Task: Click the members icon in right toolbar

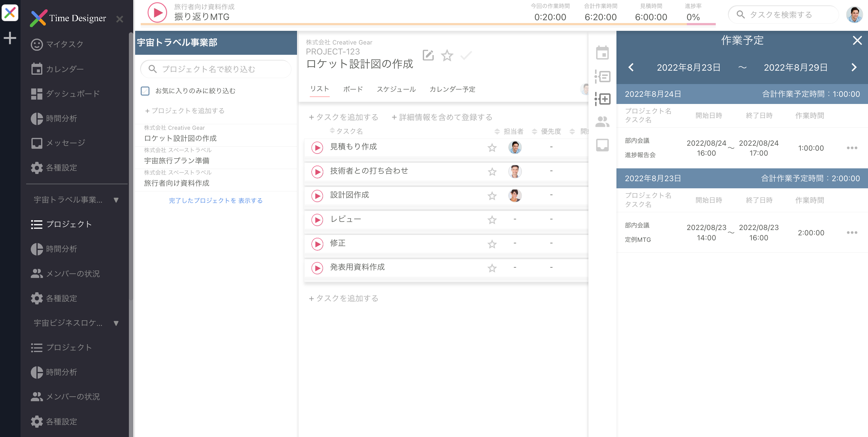Action: pos(602,122)
